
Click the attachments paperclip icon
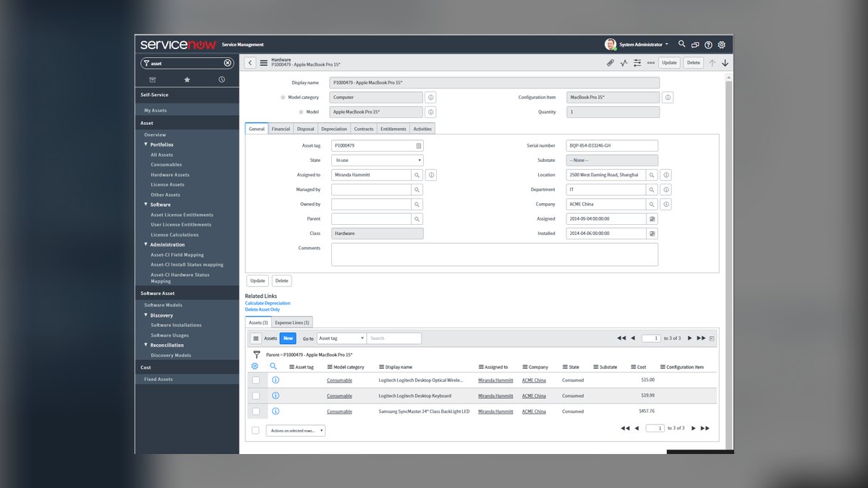(x=610, y=63)
